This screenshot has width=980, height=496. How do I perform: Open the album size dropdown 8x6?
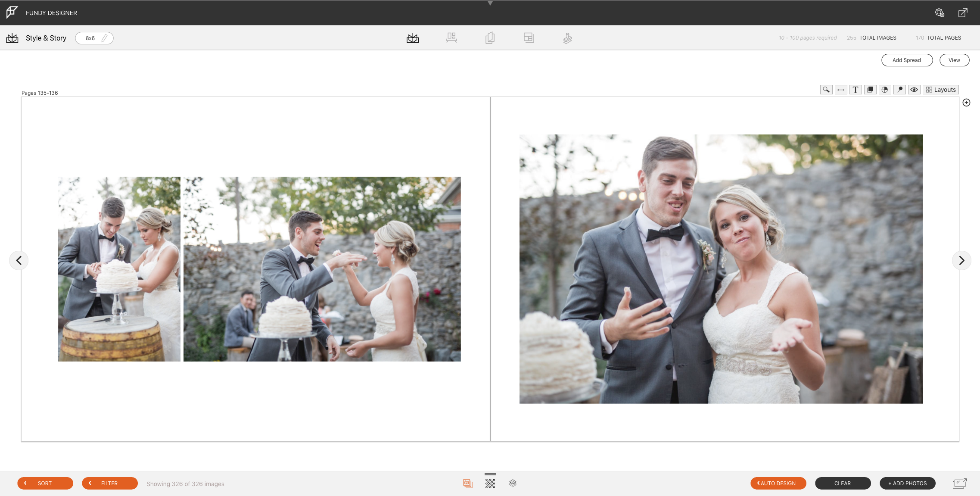tap(93, 38)
